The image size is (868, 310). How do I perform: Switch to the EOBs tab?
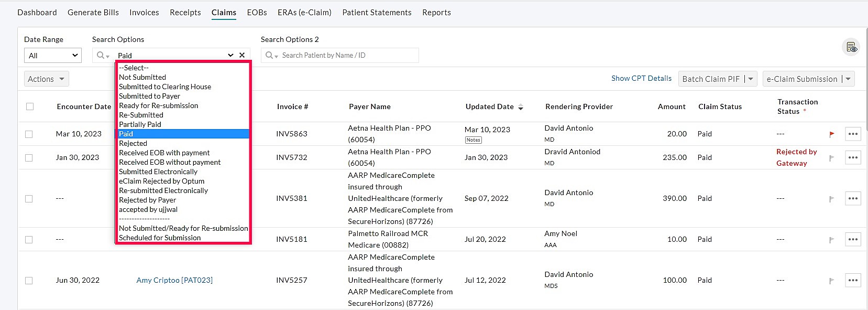point(257,13)
